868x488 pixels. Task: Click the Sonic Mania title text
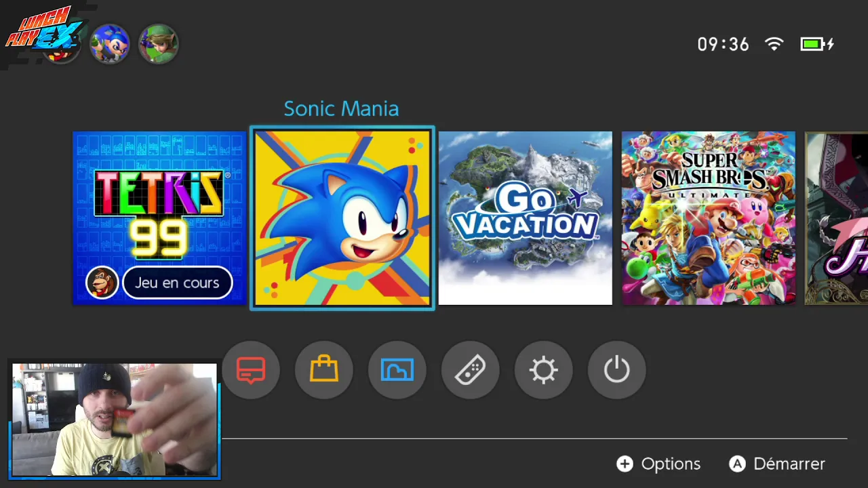pos(341,108)
